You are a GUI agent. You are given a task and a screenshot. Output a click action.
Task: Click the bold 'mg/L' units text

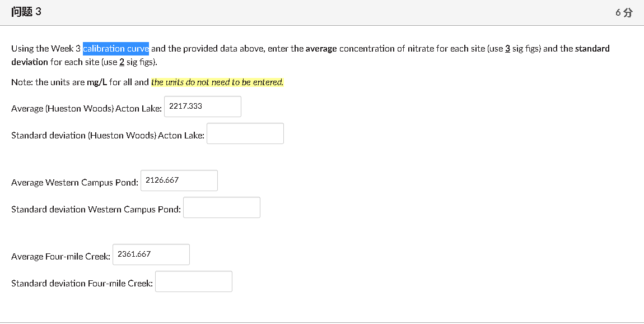pos(97,82)
